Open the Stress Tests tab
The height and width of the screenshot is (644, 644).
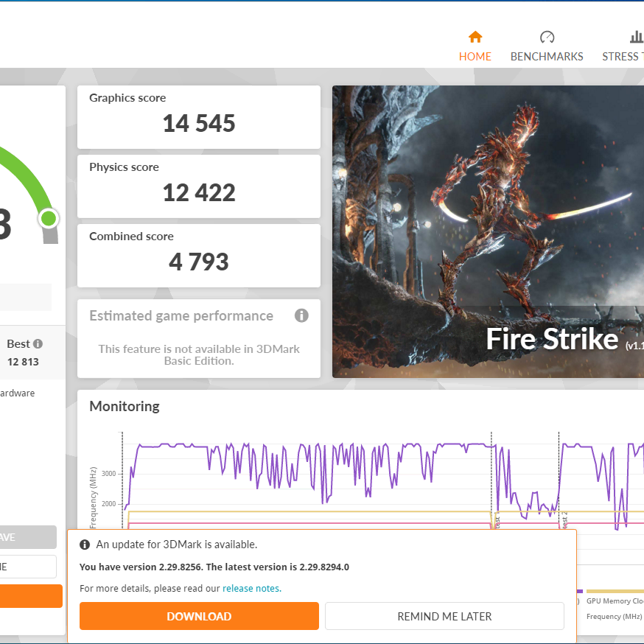pos(623,46)
